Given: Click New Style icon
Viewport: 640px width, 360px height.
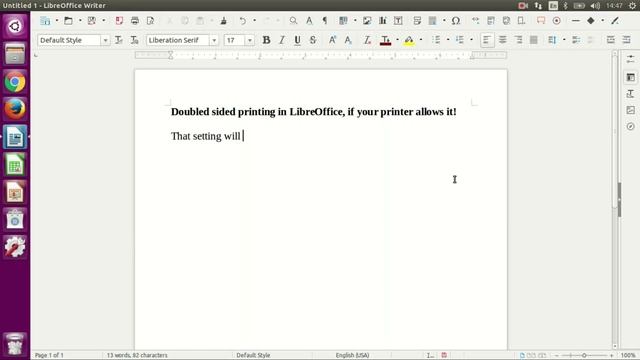Looking at the screenshot, I should (x=134, y=40).
